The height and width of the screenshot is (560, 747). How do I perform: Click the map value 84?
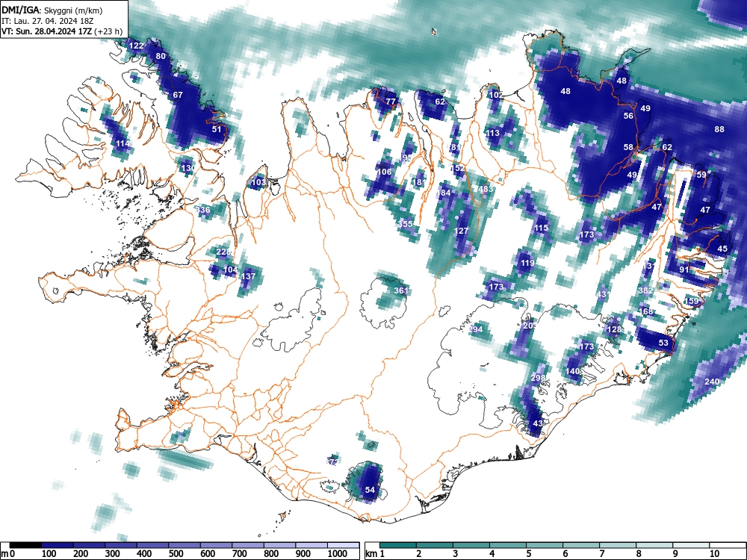tap(445, 193)
